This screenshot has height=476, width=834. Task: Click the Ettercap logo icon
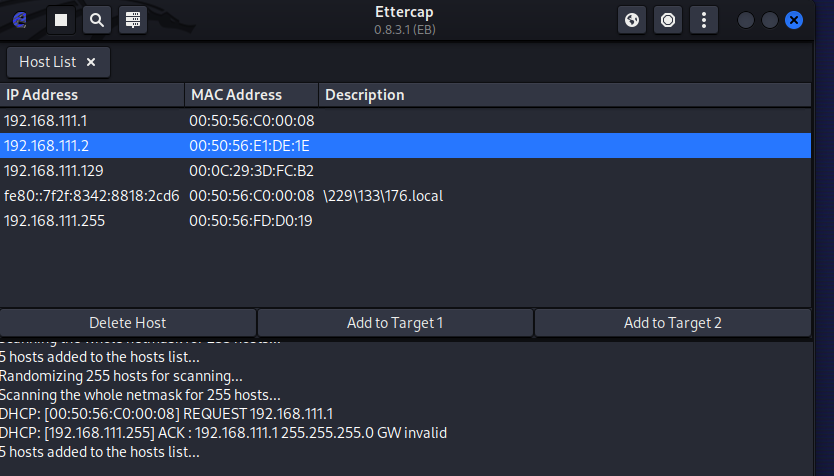[x=20, y=20]
